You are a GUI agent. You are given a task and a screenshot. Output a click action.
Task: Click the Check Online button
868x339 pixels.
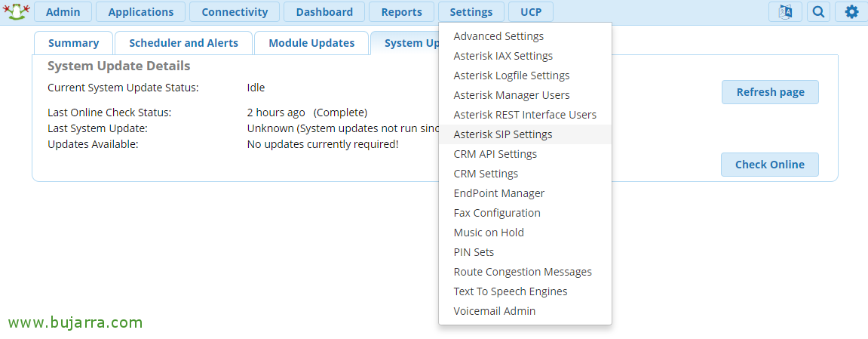[x=769, y=165]
